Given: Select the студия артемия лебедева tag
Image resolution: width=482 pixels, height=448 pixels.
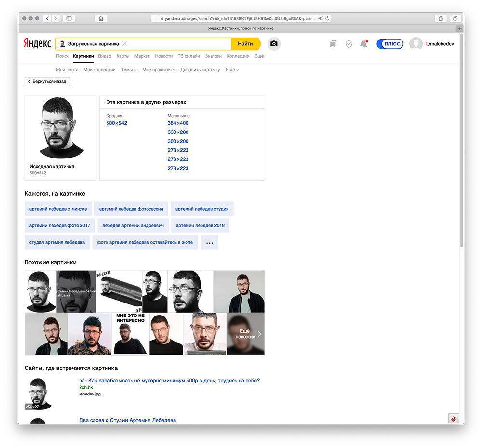Looking at the screenshot, I should [57, 242].
